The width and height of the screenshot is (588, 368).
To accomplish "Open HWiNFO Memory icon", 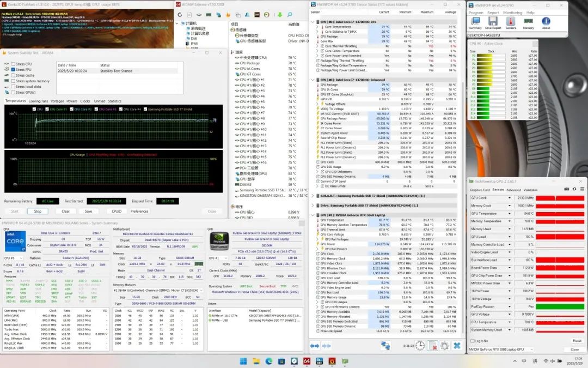I will click(x=528, y=23).
